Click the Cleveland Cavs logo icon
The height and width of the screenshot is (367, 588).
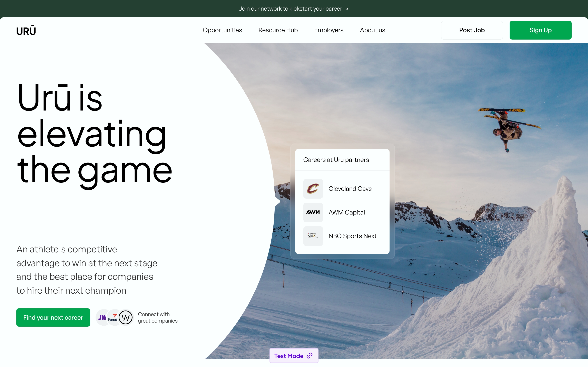coord(313,189)
